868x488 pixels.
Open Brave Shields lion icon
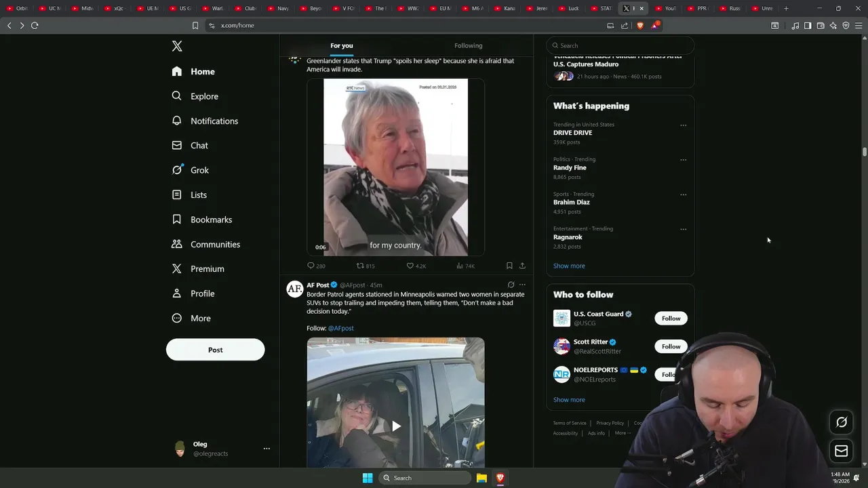[x=639, y=25]
